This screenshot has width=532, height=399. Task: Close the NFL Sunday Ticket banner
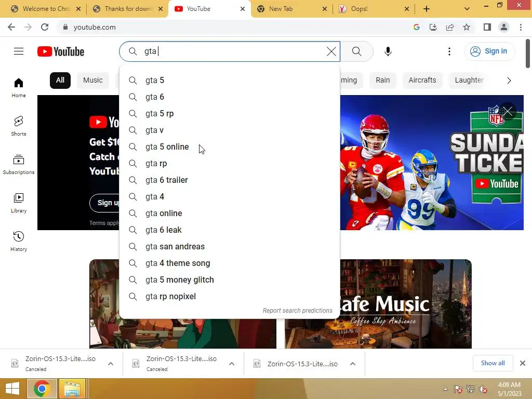[508, 111]
